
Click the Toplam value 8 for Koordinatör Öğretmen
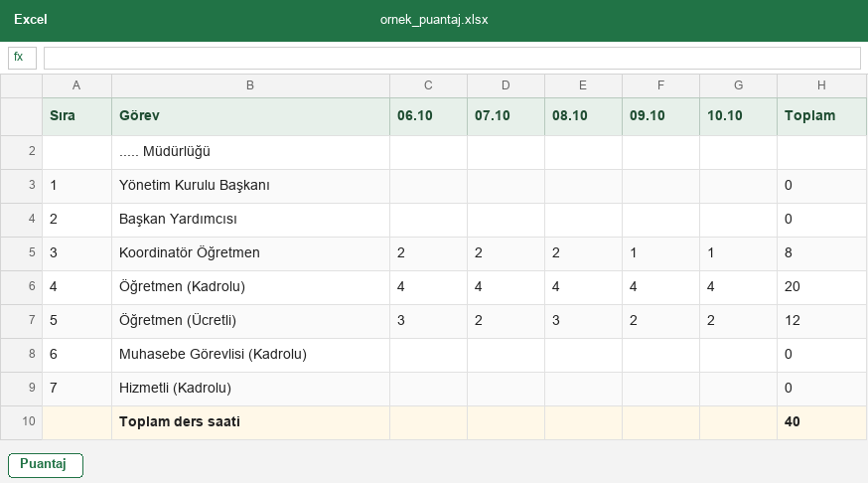(x=821, y=253)
